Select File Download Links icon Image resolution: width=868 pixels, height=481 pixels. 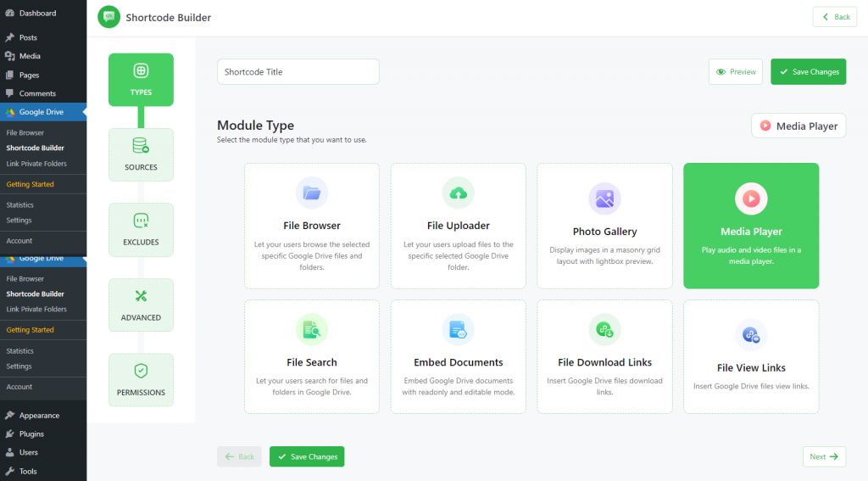(604, 330)
